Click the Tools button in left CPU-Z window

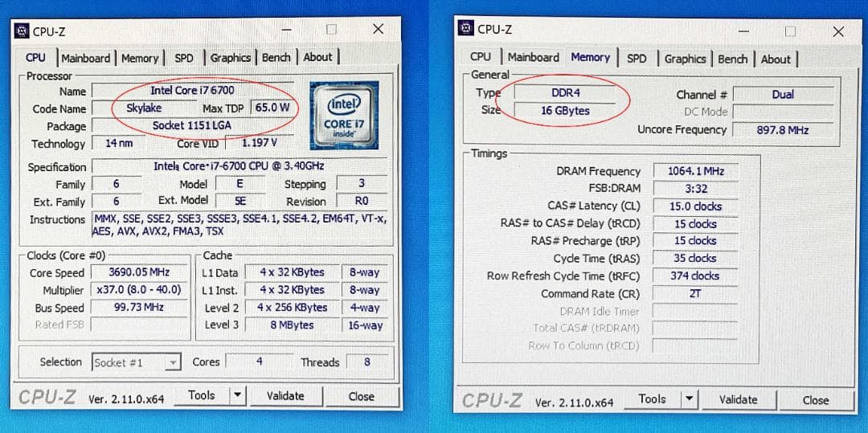202,395
